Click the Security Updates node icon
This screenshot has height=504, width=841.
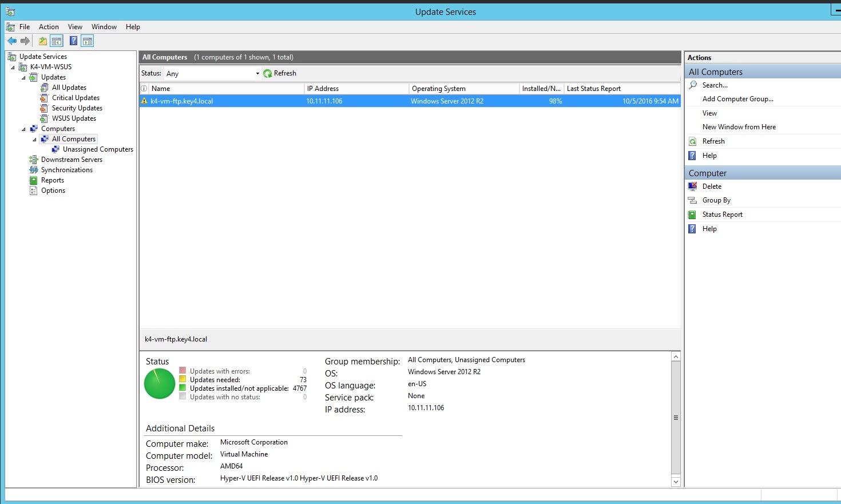click(x=45, y=108)
